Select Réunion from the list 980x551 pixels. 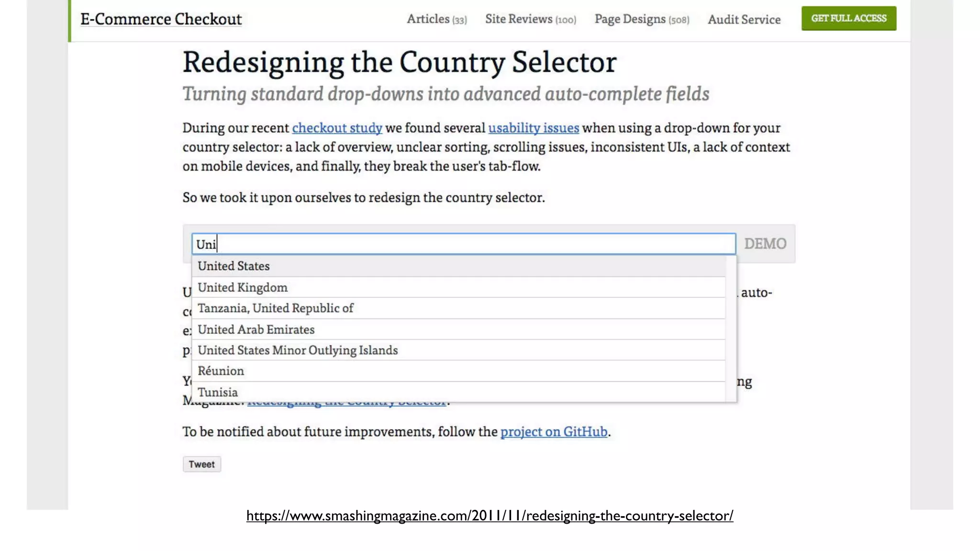point(221,371)
